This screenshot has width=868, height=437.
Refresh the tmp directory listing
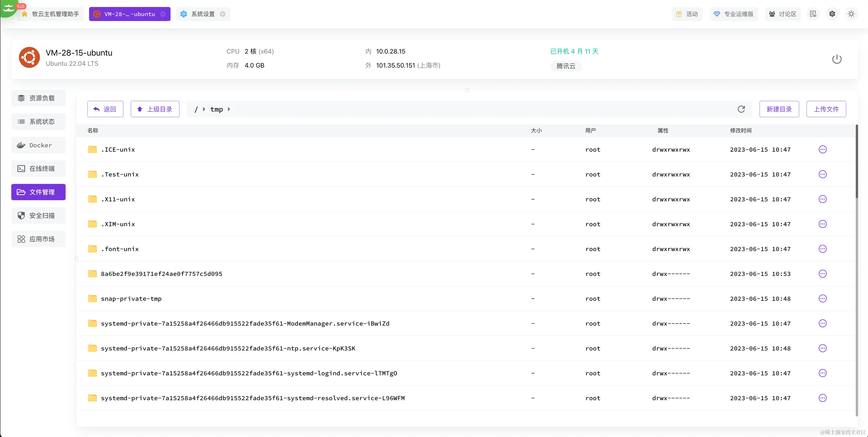[741, 109]
